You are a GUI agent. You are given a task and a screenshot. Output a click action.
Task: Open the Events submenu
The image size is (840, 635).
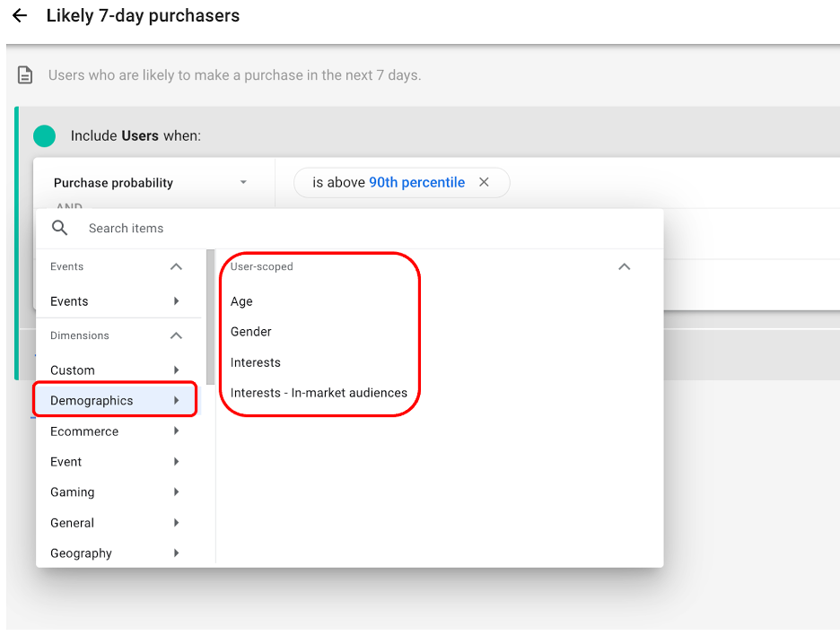click(115, 301)
